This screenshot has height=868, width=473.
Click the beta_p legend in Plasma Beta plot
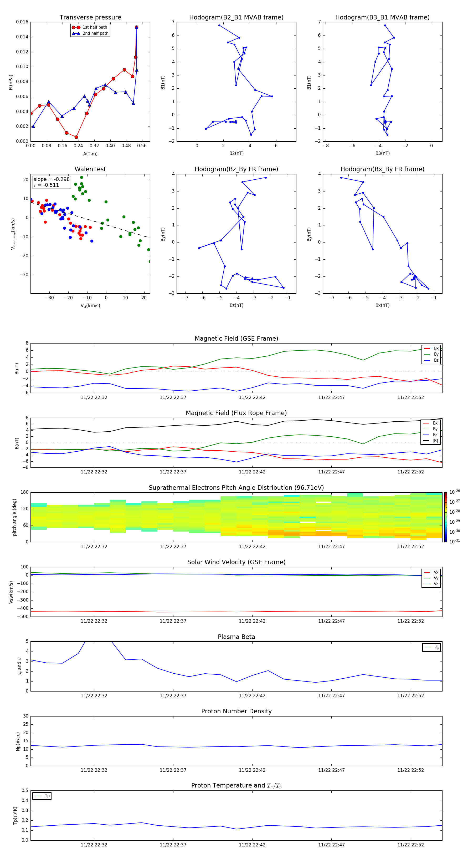(431, 647)
